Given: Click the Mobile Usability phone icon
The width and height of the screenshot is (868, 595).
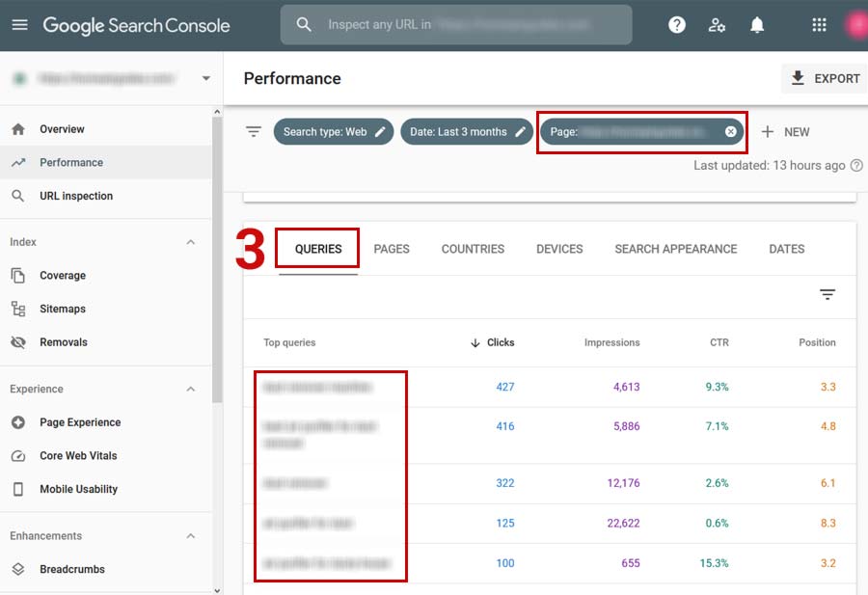Looking at the screenshot, I should [x=18, y=489].
